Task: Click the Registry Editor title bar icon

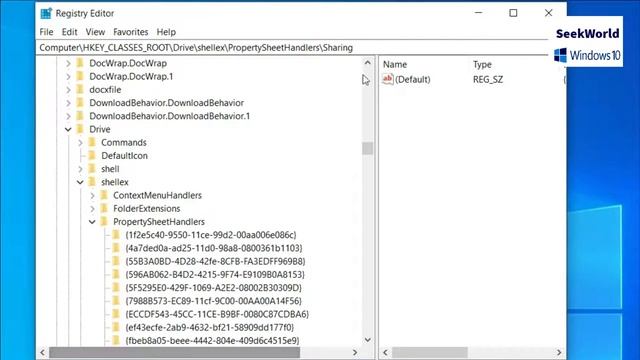Action: pyautogui.click(x=46, y=13)
